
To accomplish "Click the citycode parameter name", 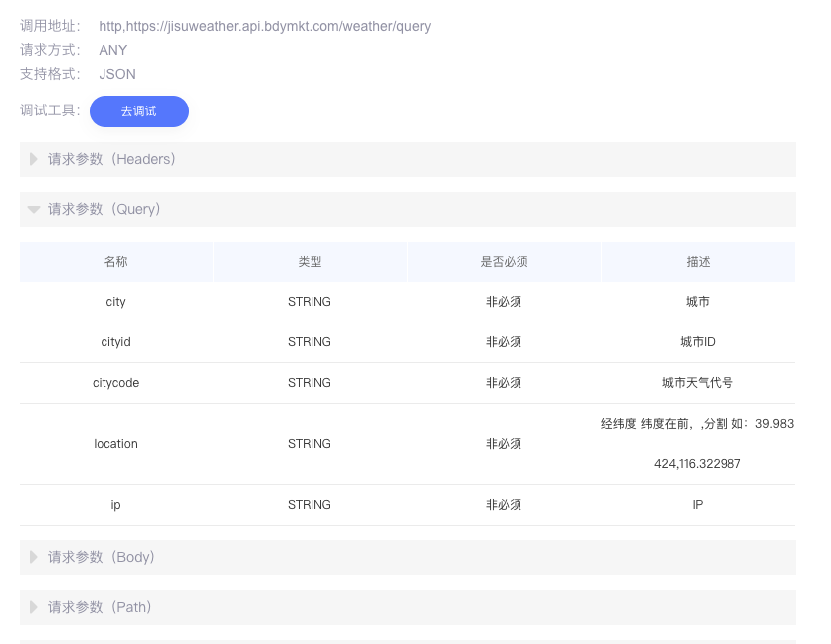I will point(115,383).
